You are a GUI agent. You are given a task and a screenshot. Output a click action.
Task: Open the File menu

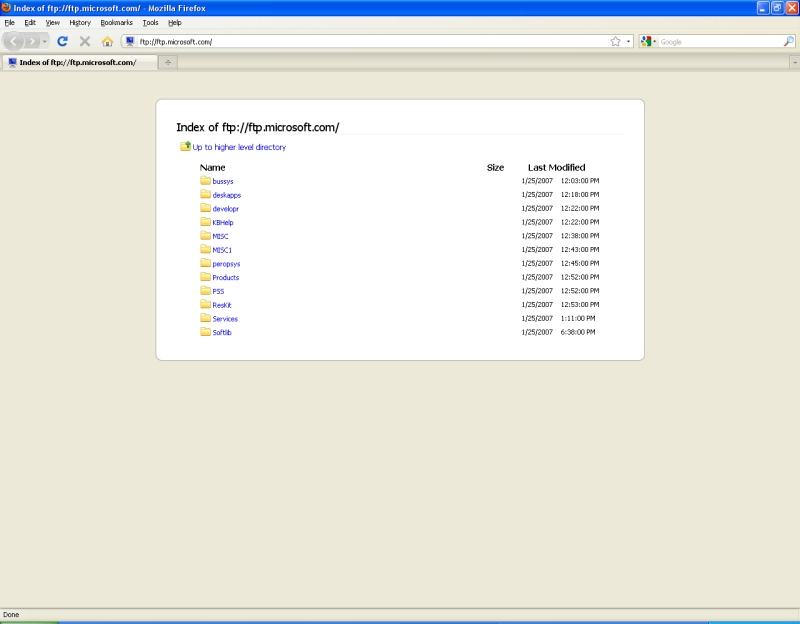(x=10, y=22)
